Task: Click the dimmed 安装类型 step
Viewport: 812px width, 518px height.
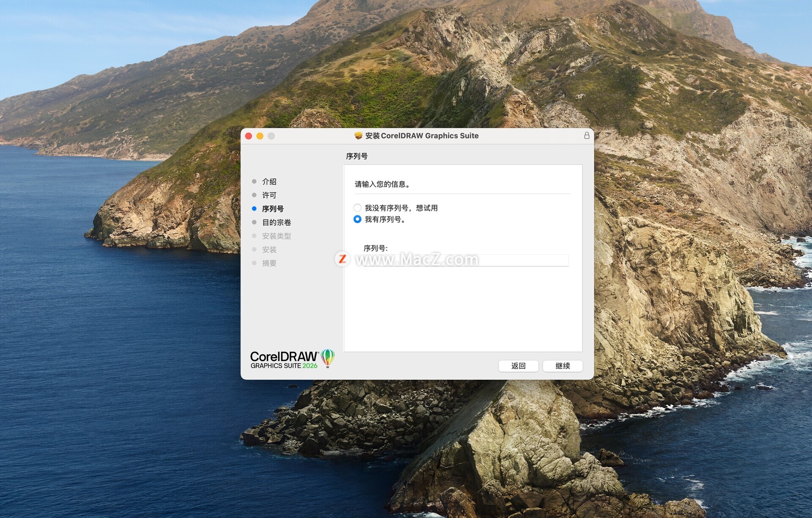Action: [x=276, y=236]
